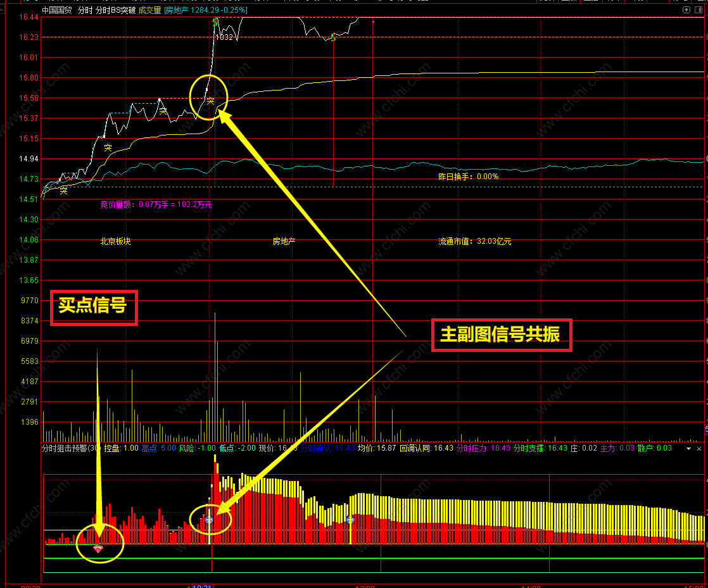708x588 pixels.
Task: Click the split-window icon at top right
Action: [x=699, y=10]
